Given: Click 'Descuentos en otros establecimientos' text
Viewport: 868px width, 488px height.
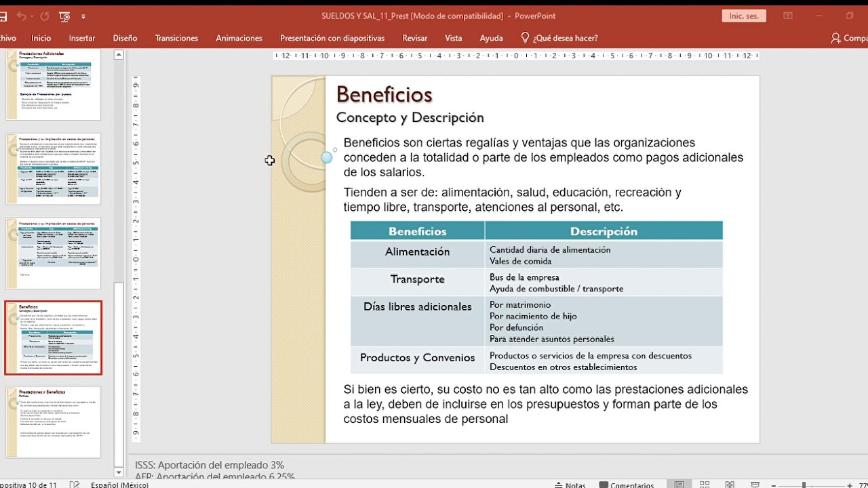Looking at the screenshot, I should 563,367.
